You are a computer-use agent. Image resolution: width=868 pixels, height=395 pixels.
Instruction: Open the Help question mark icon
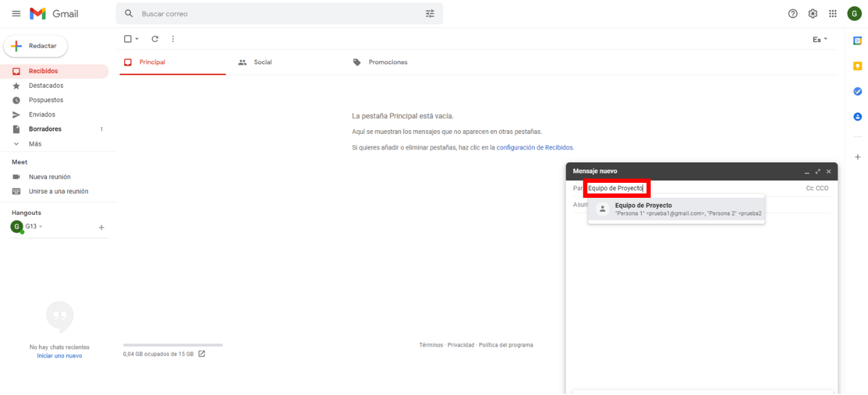(x=793, y=14)
